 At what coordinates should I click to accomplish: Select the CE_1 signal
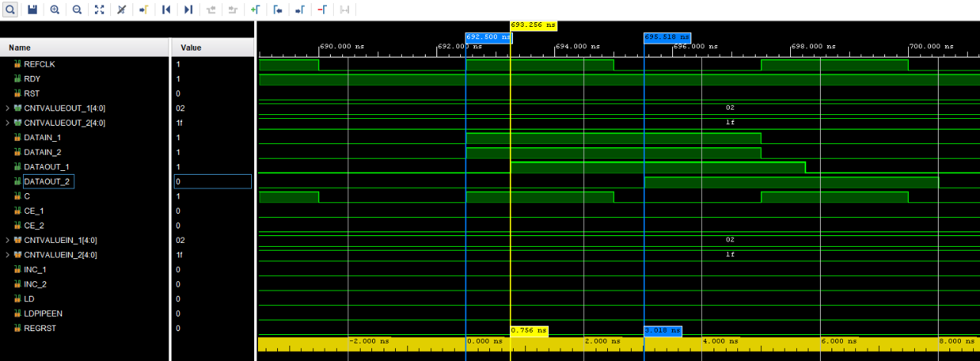(x=34, y=211)
